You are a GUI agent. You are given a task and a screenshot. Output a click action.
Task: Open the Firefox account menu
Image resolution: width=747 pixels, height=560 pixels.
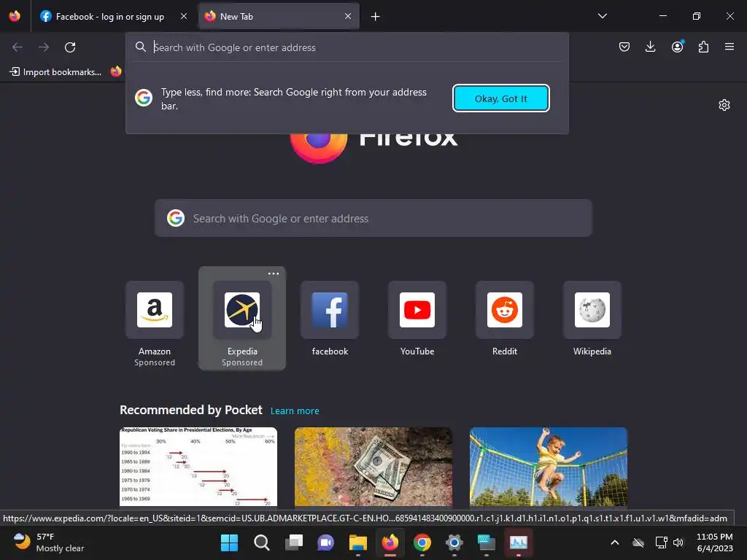pos(677,47)
